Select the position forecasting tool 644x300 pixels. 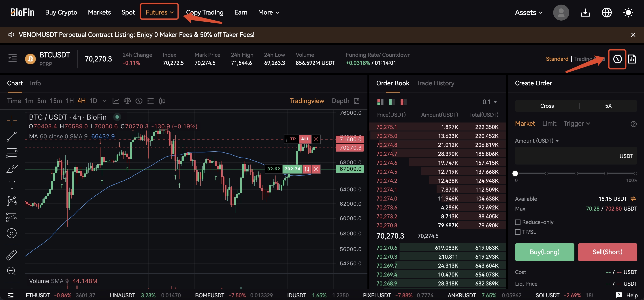pyautogui.click(x=12, y=217)
